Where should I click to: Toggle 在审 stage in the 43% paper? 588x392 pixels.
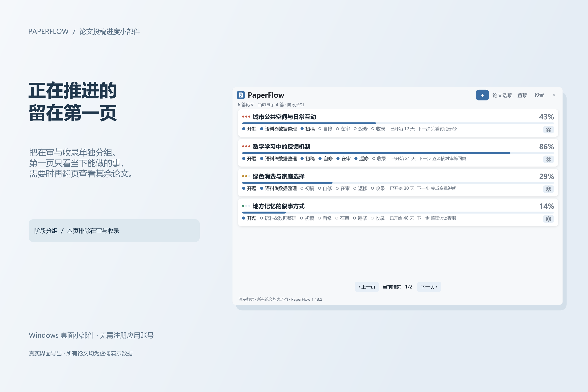coord(343,129)
